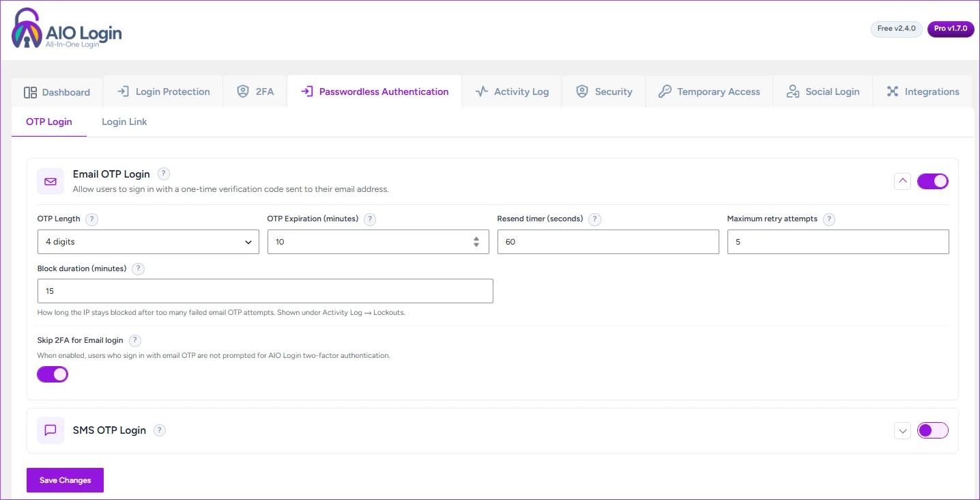The width and height of the screenshot is (980, 500).
Task: Expand the SMS OTP Login section
Action: tap(903, 430)
